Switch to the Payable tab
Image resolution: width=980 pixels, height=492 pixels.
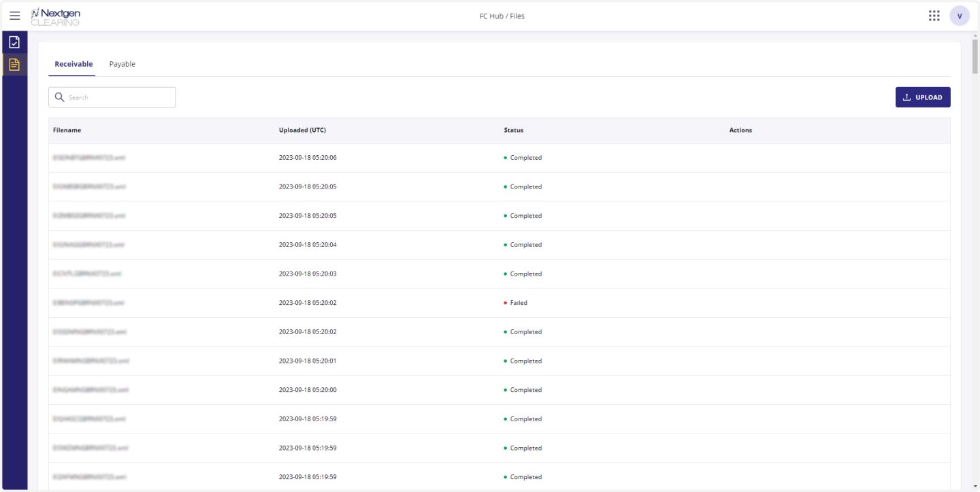coord(122,64)
